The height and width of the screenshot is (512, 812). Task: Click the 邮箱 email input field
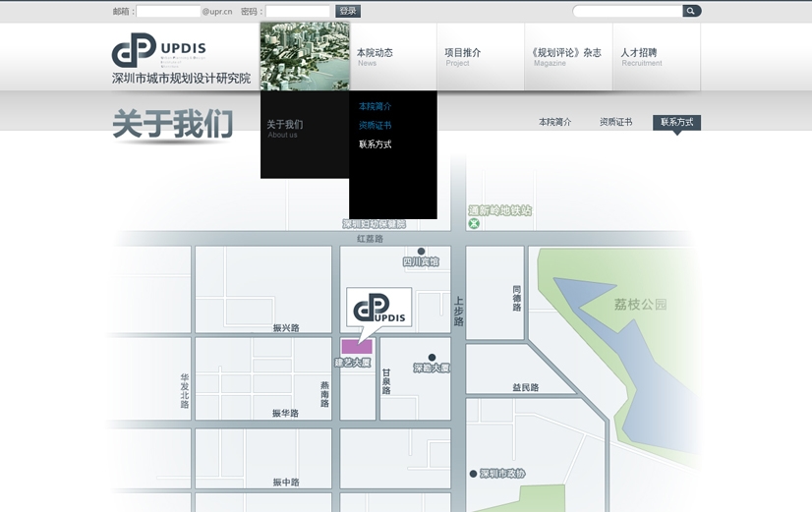pos(168,12)
